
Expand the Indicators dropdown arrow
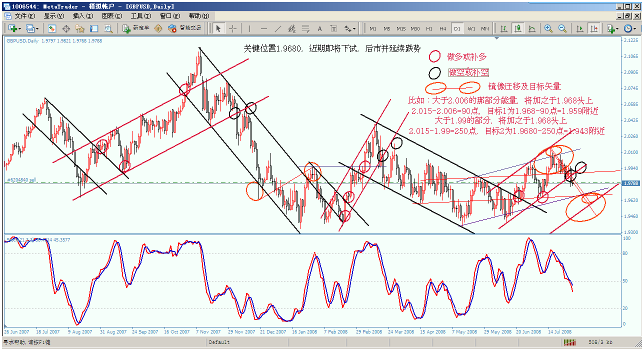click(x=618, y=28)
